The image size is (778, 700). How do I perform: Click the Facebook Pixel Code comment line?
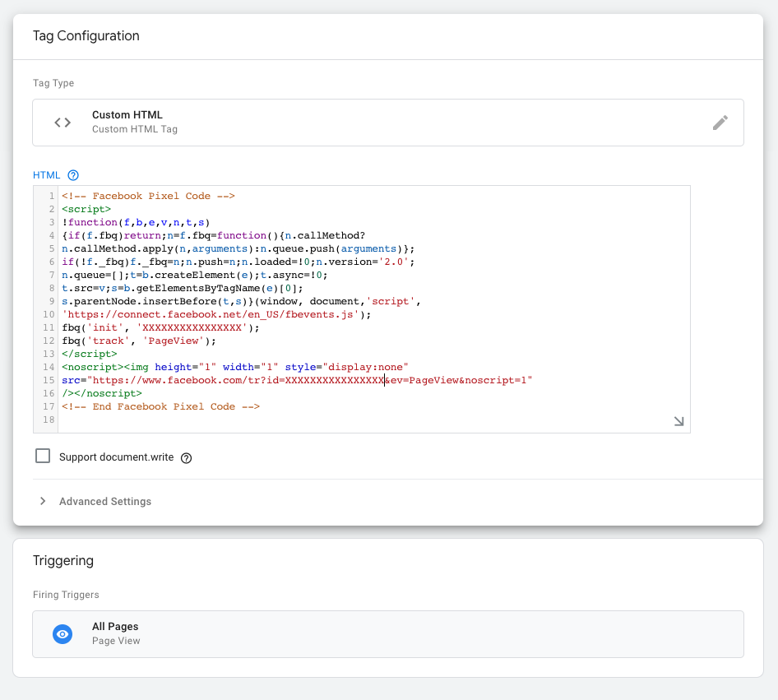click(x=148, y=196)
